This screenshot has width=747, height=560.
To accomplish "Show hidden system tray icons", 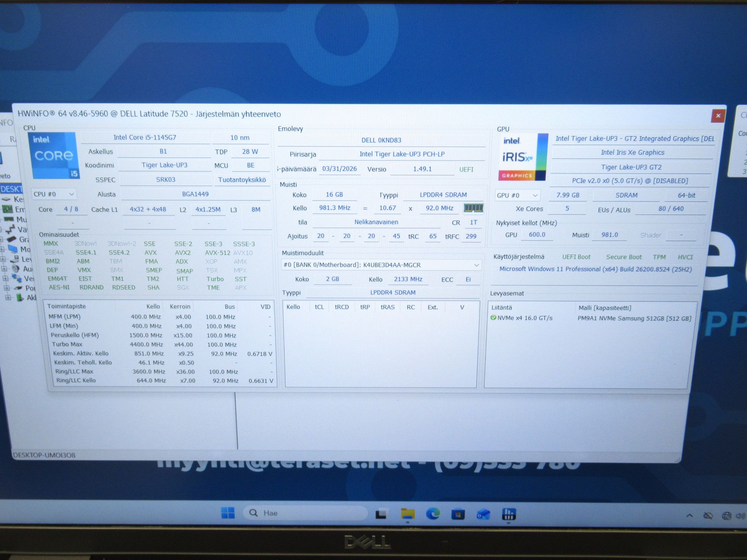I will [x=689, y=516].
